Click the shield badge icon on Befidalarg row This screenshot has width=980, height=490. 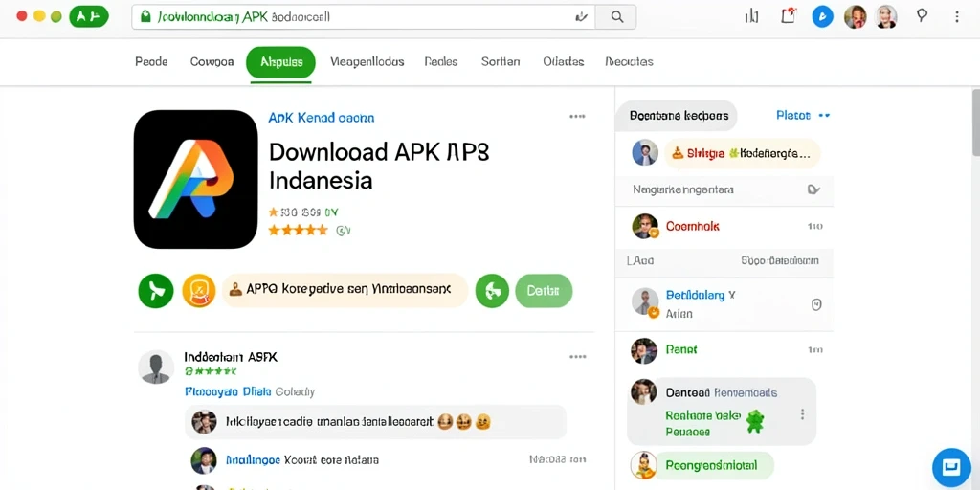(815, 304)
